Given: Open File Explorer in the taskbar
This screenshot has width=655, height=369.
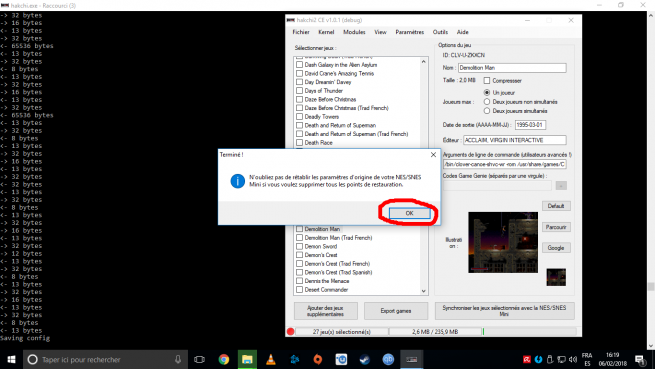Looking at the screenshot, I should 247,359.
